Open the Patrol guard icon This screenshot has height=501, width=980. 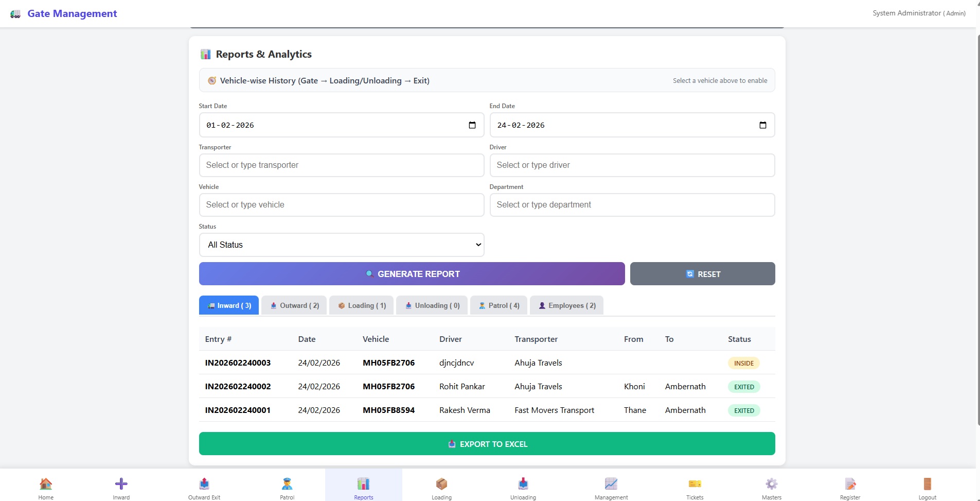pyautogui.click(x=287, y=484)
